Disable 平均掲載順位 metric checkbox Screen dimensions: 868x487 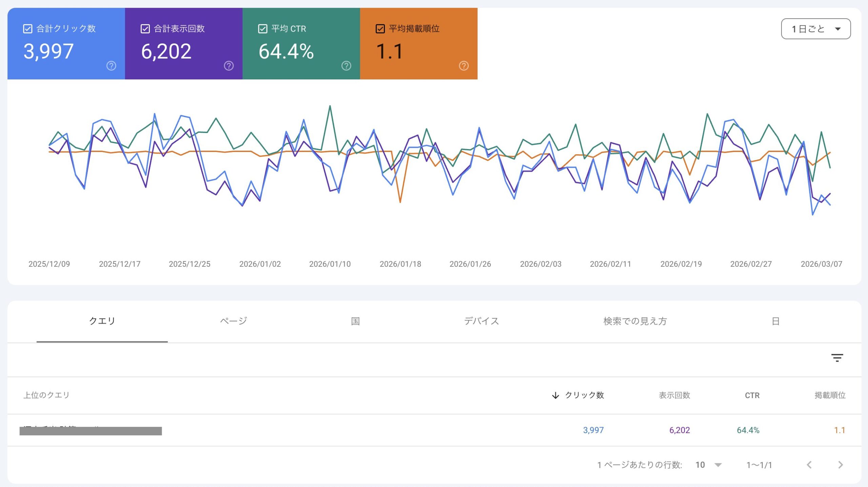[x=380, y=29]
